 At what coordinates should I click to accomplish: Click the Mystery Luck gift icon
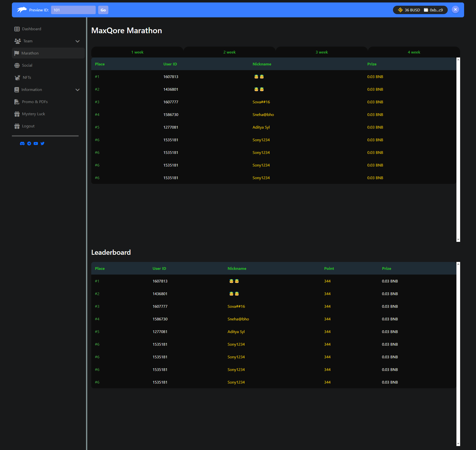pyautogui.click(x=17, y=114)
